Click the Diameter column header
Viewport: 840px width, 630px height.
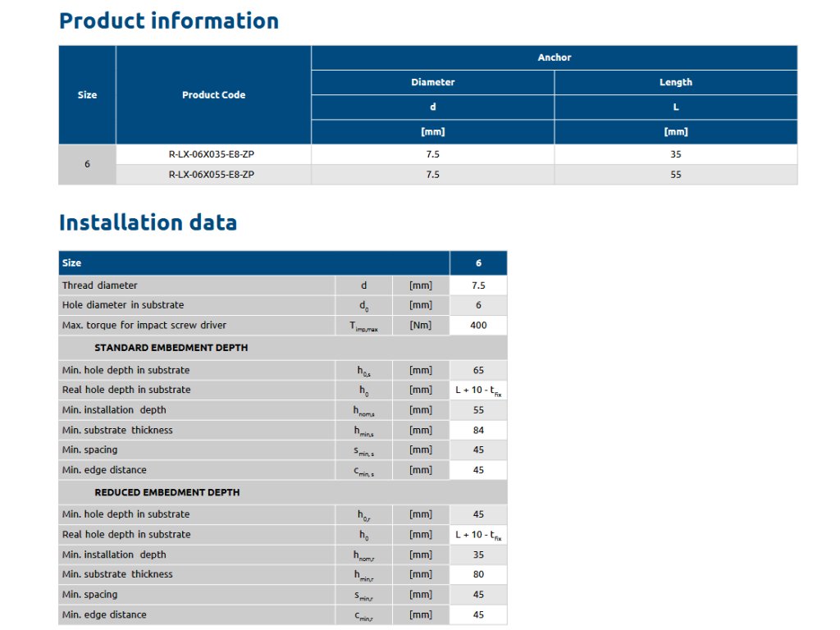point(432,82)
